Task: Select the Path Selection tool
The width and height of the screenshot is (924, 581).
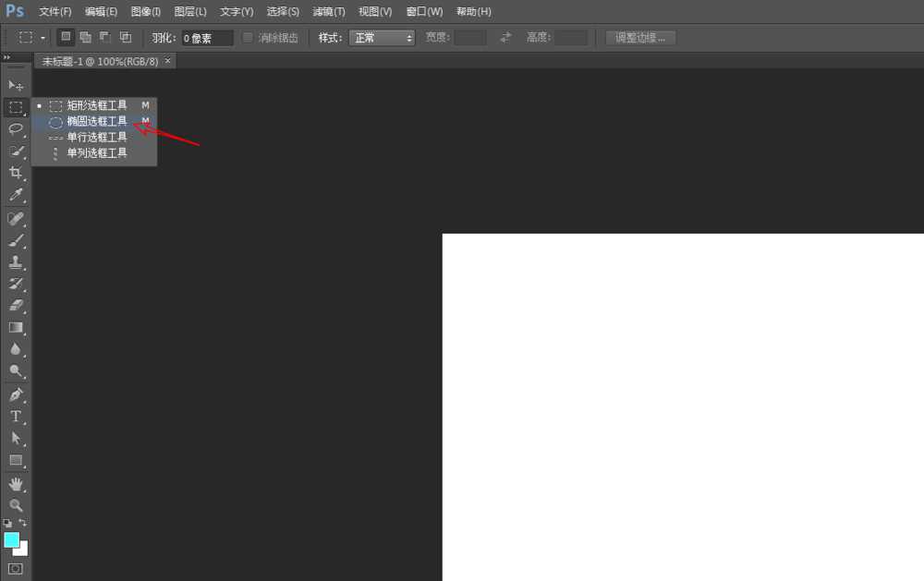Action: (x=16, y=439)
